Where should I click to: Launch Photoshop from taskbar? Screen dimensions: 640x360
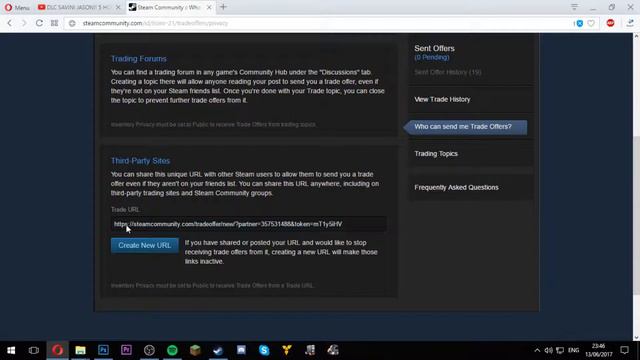(103, 350)
